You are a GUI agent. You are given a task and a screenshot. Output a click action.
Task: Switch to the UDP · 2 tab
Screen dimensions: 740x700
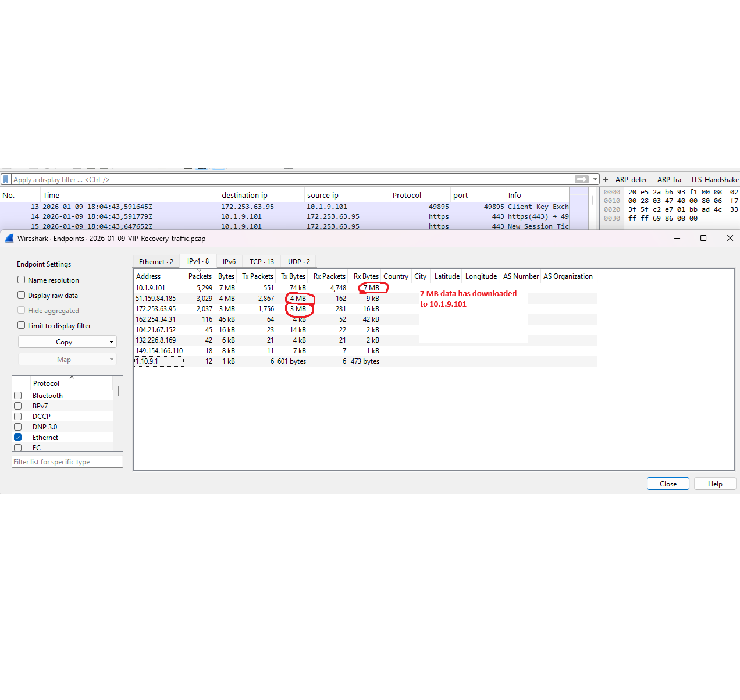298,261
